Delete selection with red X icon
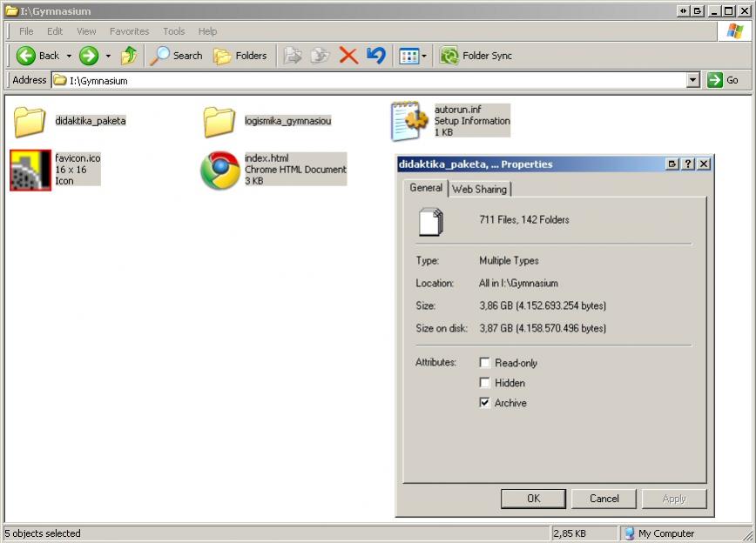Image resolution: width=756 pixels, height=543 pixels. (x=348, y=56)
